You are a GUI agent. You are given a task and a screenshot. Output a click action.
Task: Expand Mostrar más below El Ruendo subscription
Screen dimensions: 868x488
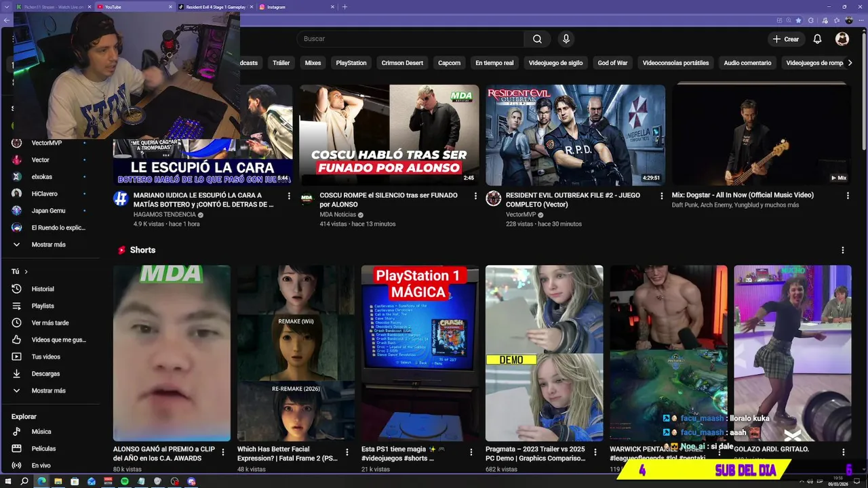tap(50, 245)
